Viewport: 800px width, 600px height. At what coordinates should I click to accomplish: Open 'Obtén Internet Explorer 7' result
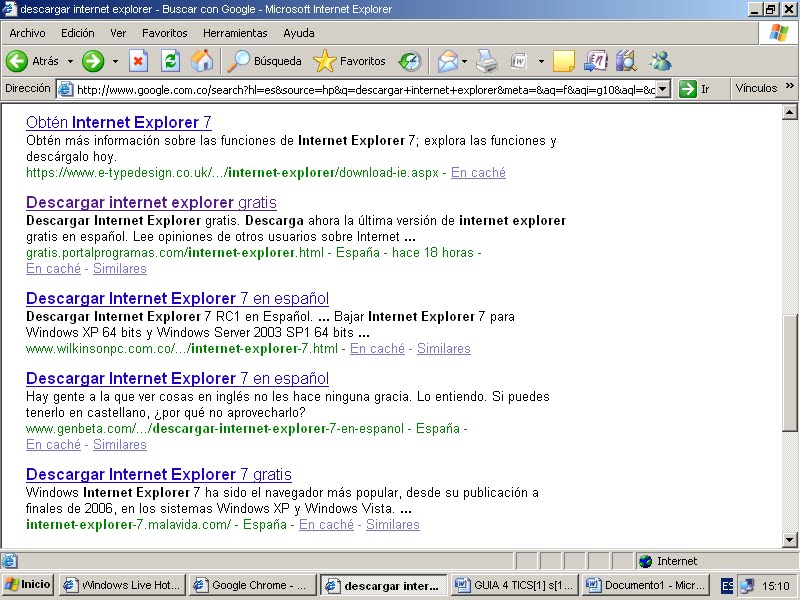coord(118,122)
